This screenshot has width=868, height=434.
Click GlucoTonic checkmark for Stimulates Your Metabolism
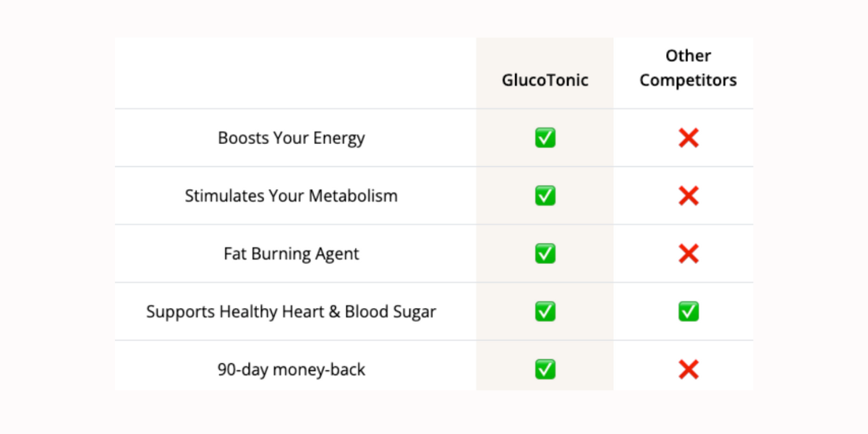click(x=545, y=195)
